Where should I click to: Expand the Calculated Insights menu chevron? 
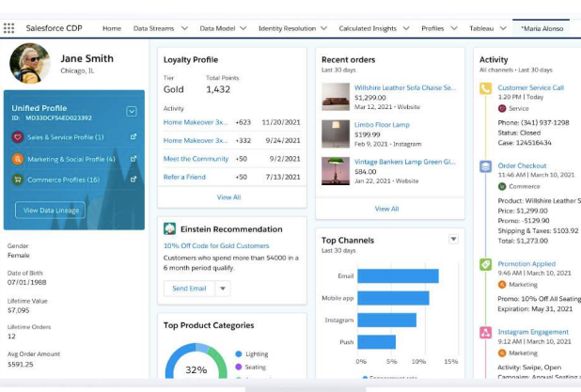click(406, 28)
